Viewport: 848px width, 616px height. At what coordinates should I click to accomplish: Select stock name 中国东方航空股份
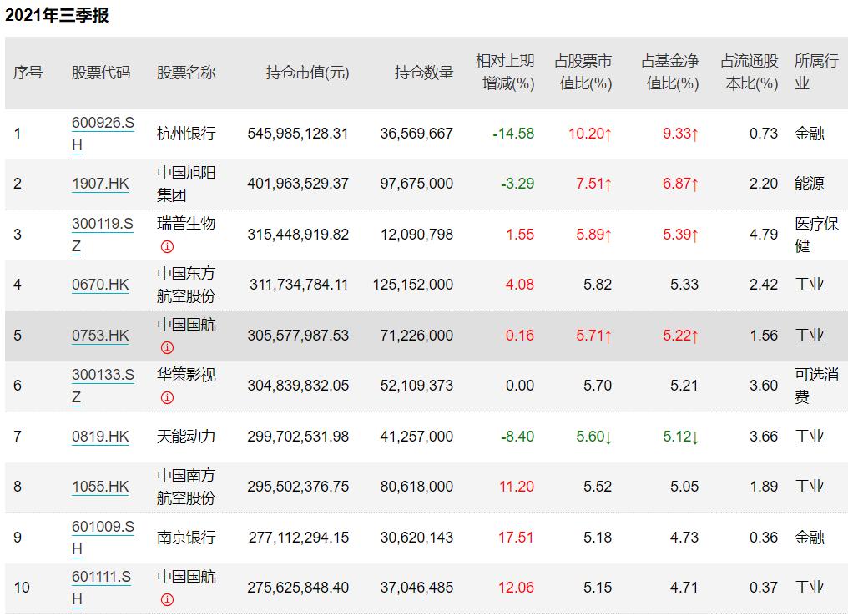click(x=186, y=285)
